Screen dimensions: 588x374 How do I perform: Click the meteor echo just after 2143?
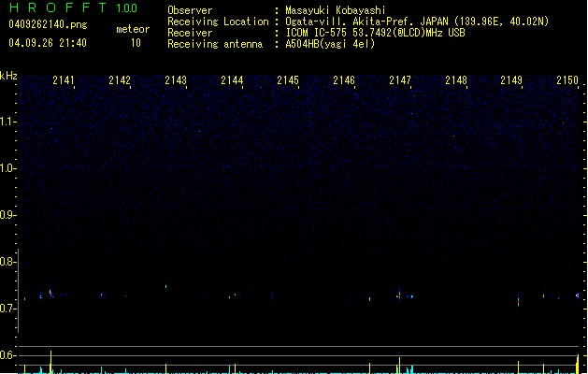pos(165,287)
